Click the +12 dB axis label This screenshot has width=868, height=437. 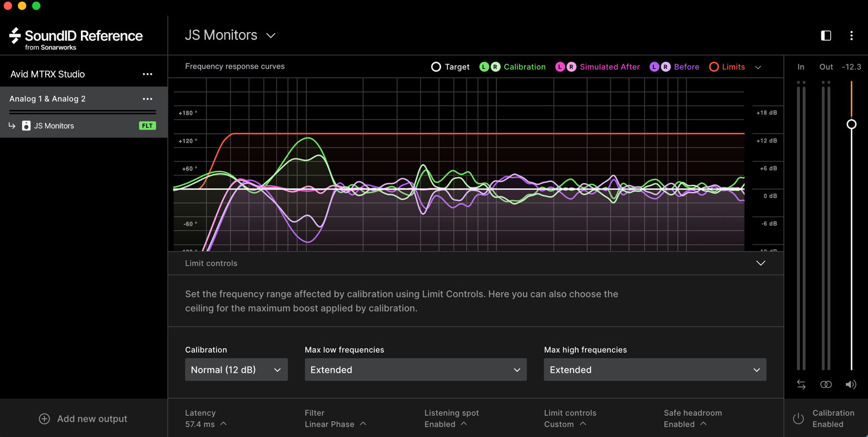766,141
